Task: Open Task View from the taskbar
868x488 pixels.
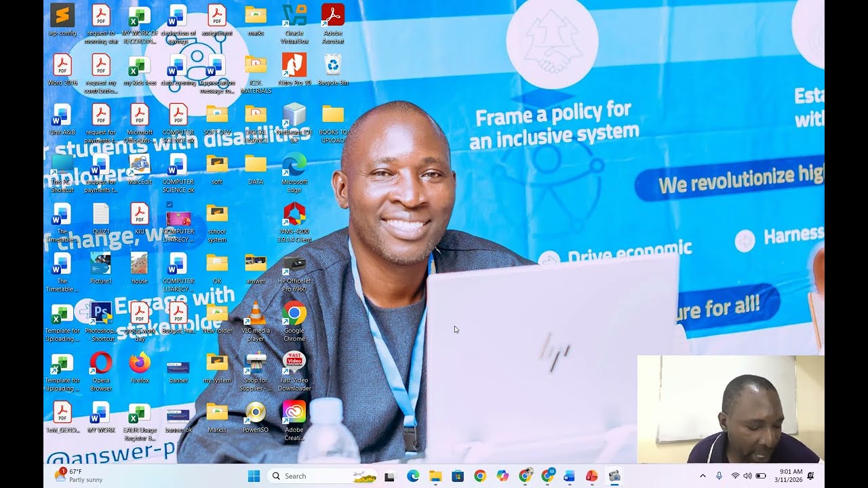Action: point(390,476)
